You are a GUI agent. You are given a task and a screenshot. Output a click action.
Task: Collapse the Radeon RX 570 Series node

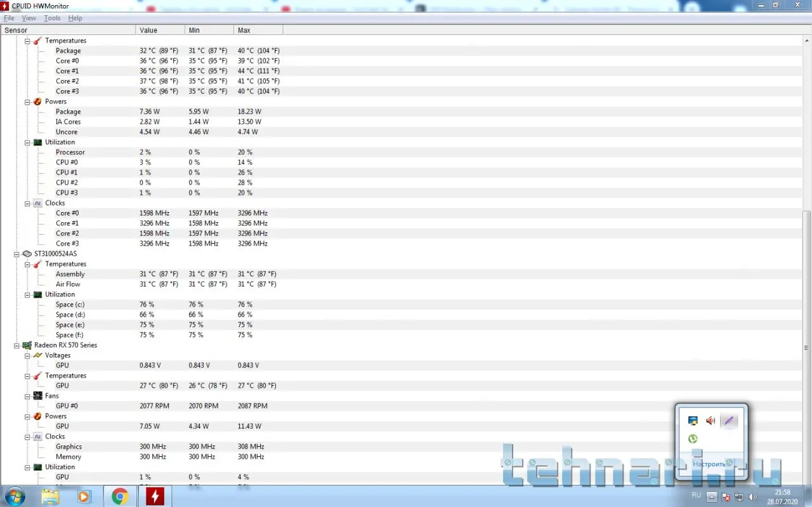click(x=16, y=345)
